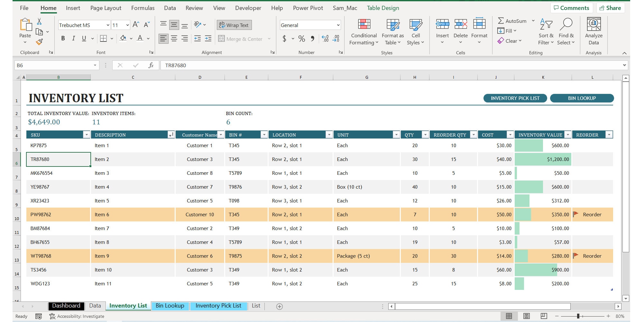Image resolution: width=644 pixels, height=322 pixels.
Task: Expand the number format dropdown
Action: click(337, 25)
